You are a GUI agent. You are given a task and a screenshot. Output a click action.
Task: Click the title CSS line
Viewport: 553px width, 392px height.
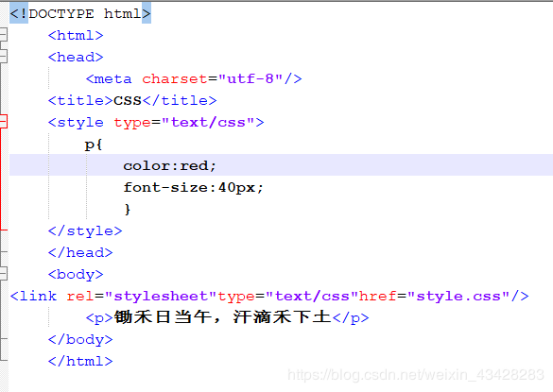coord(132,100)
